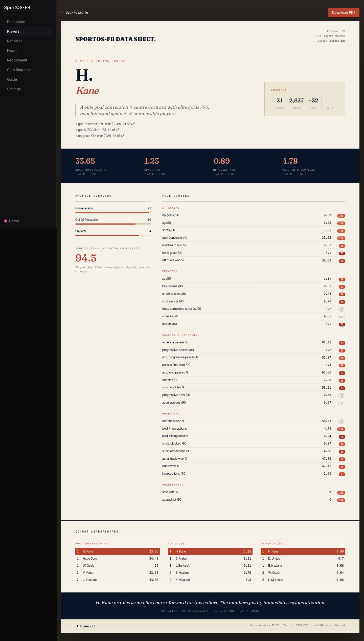
Task: Click the H. Kane · CF footer text
Action: 86,626
